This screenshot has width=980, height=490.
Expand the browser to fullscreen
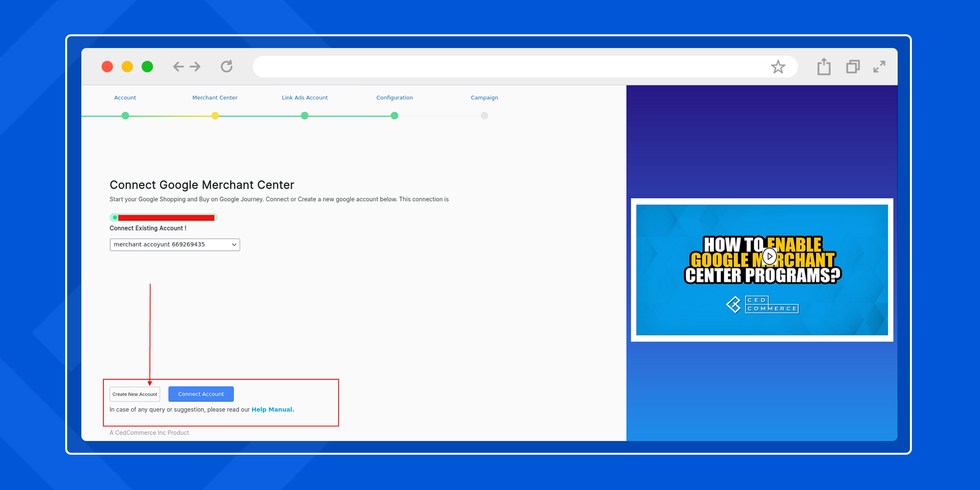coord(880,67)
